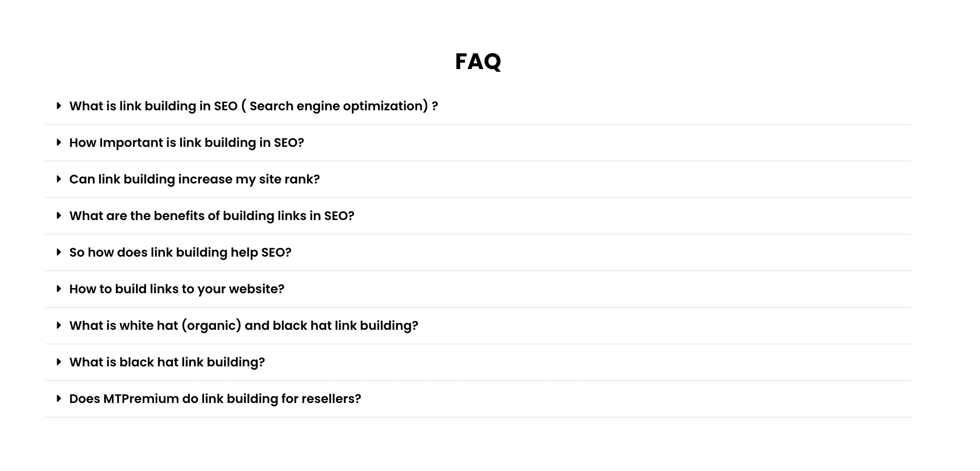Reveal 'What is black hat link building?' answer
Viewport: 980px width, 471px height.
click(x=167, y=362)
